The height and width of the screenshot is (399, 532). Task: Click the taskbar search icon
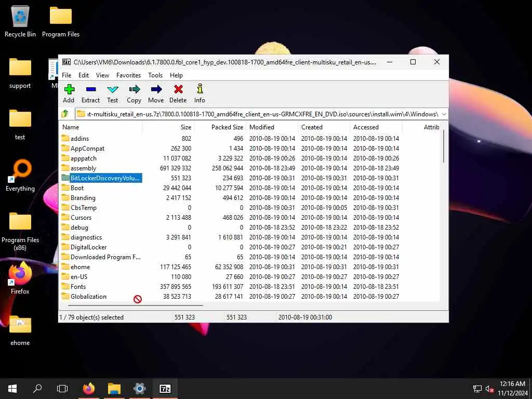(x=37, y=389)
